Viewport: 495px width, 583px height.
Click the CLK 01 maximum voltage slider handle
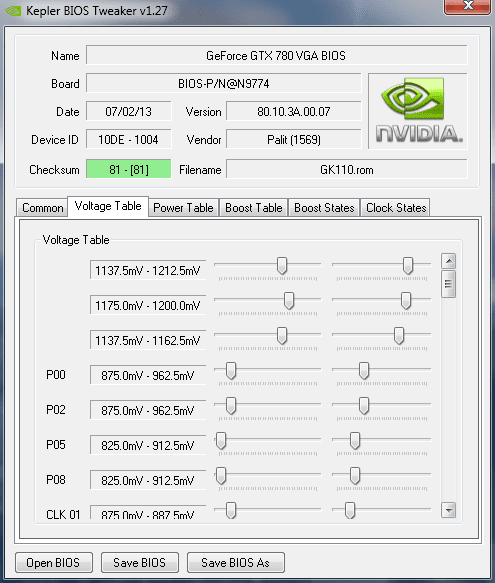click(x=350, y=510)
